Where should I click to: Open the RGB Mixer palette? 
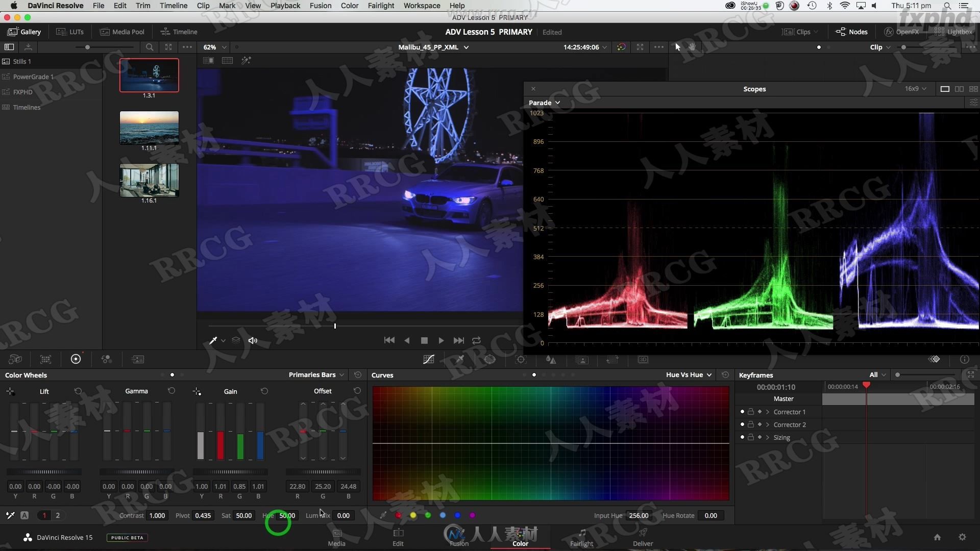(x=106, y=359)
